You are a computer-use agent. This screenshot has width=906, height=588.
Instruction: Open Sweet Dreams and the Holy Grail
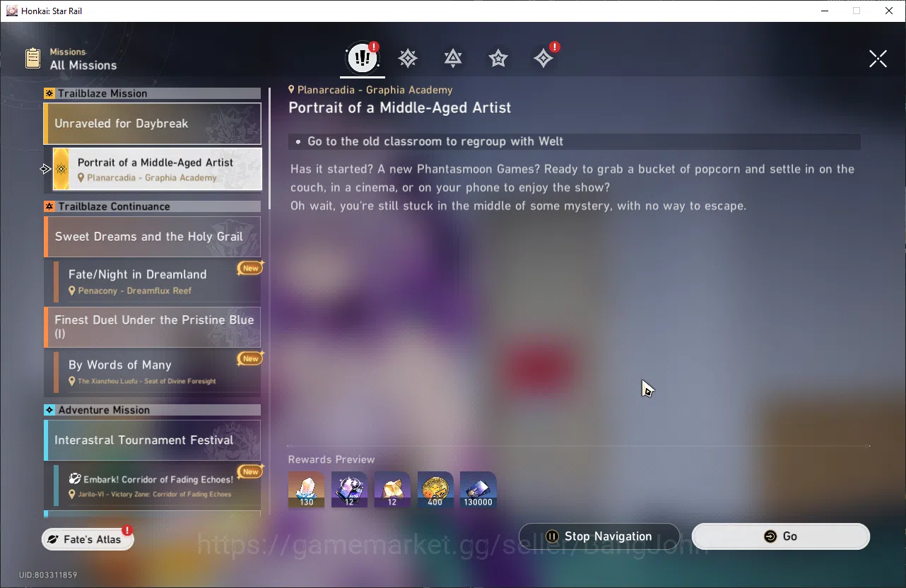tap(152, 237)
